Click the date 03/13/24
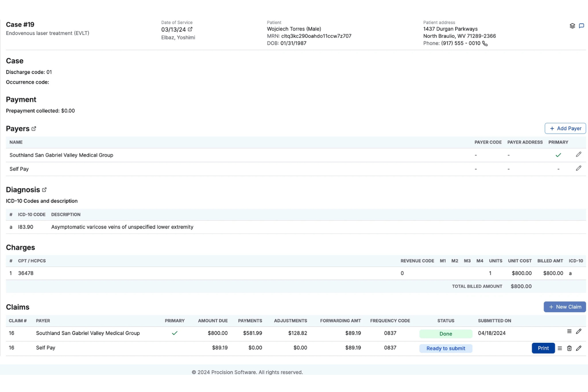Viewport: 588px width, 392px height. point(174,29)
